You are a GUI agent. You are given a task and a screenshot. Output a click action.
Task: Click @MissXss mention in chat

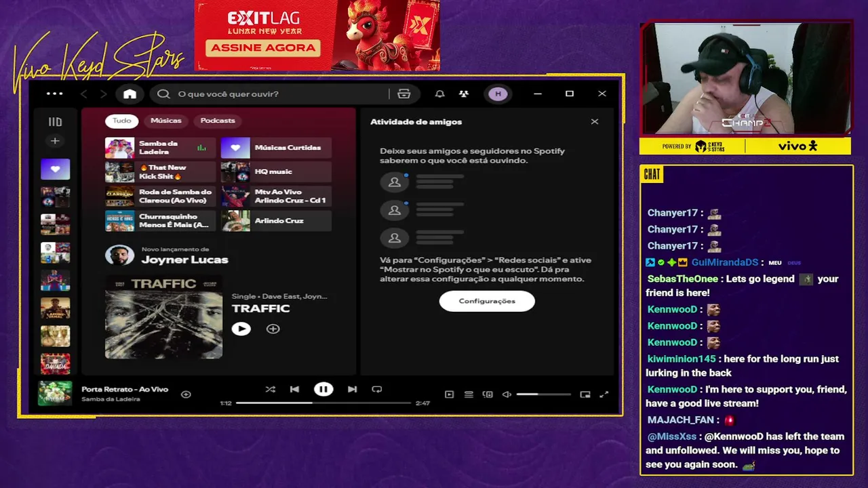tap(671, 437)
